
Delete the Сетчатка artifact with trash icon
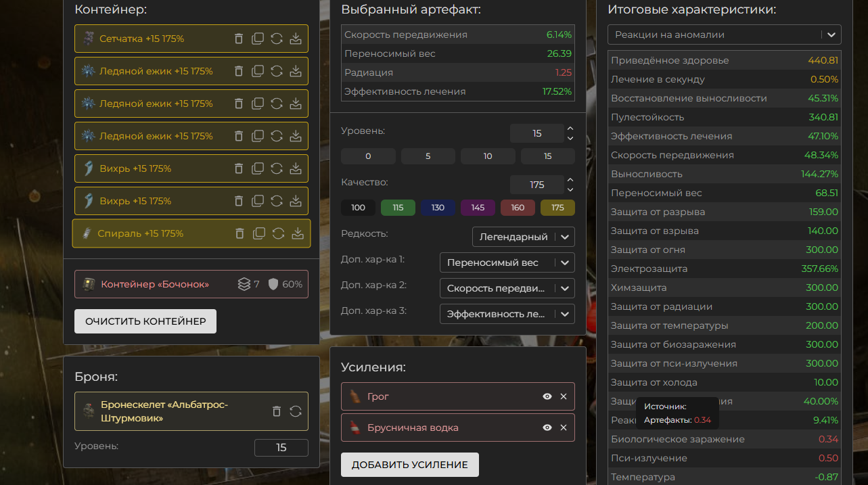point(239,39)
